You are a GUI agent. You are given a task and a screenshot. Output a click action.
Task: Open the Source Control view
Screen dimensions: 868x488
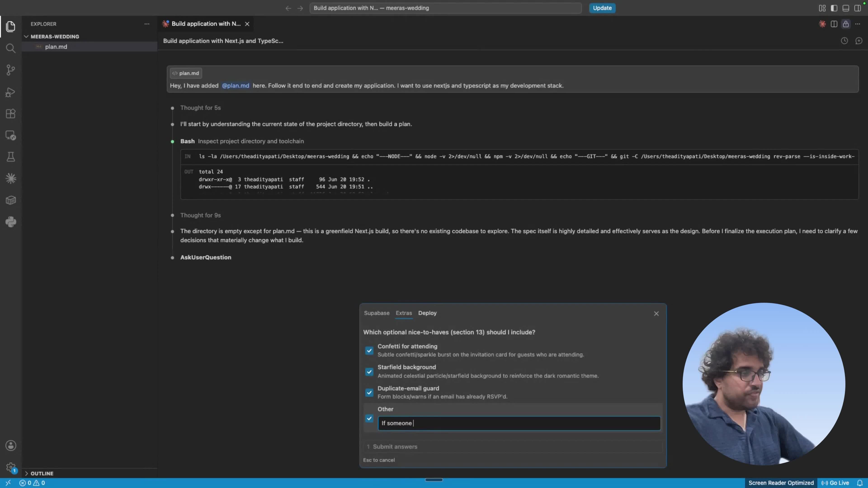(10, 70)
